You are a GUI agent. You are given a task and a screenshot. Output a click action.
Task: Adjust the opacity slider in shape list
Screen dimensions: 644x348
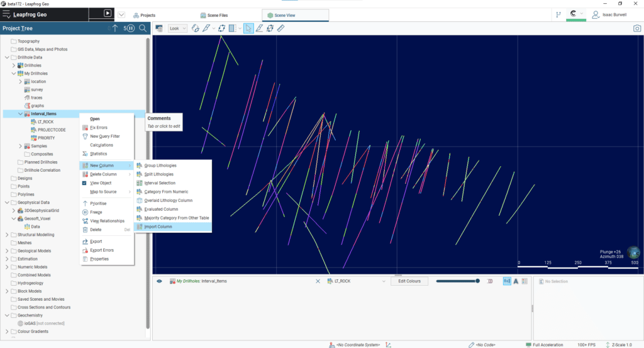[x=457, y=281]
